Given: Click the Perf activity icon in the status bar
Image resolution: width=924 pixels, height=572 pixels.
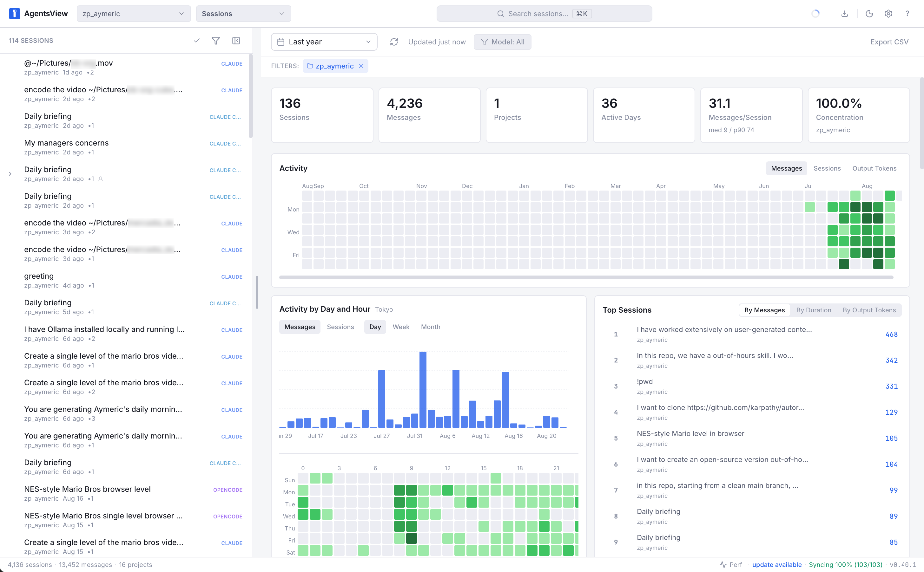Looking at the screenshot, I should (723, 564).
